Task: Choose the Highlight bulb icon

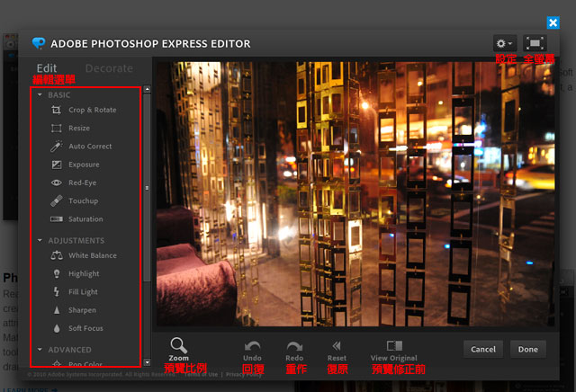Action: (x=57, y=273)
